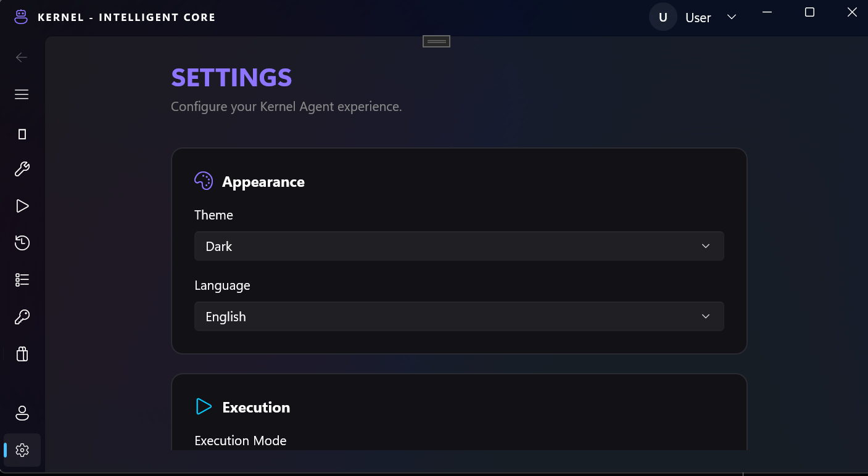Expand the User account menu chevron

(732, 17)
